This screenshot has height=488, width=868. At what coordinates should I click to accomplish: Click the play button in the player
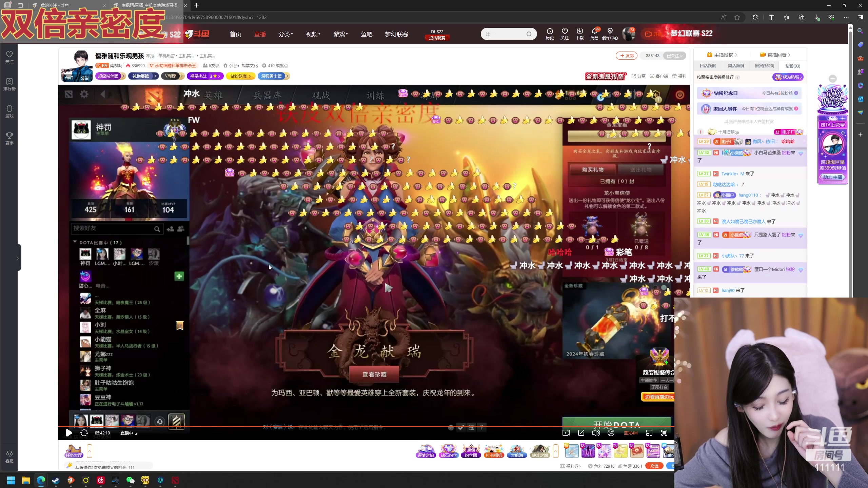click(x=69, y=433)
